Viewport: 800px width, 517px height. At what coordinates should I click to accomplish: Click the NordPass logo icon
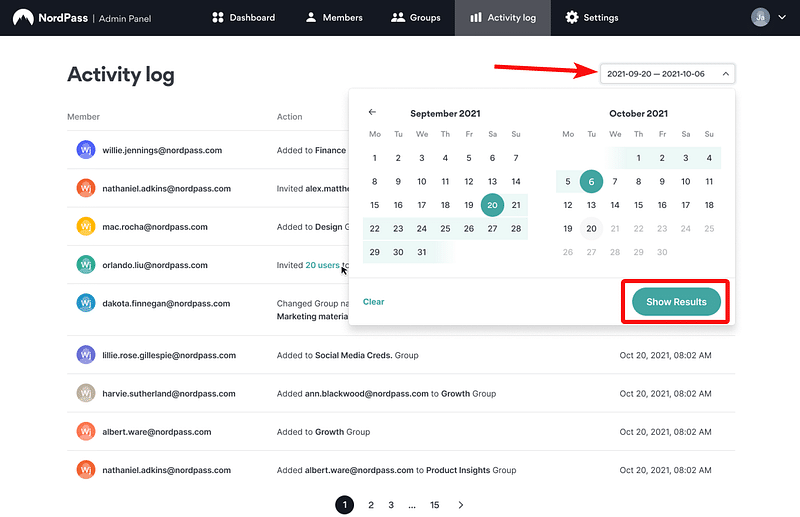23,17
